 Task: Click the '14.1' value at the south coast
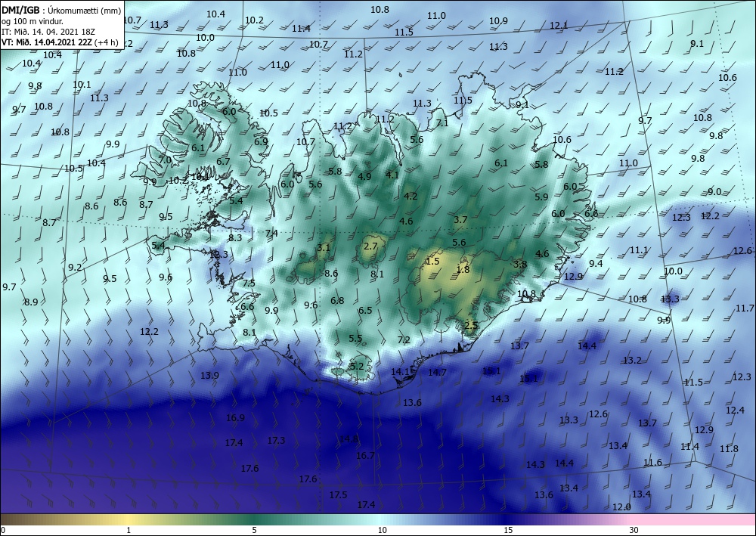point(400,372)
